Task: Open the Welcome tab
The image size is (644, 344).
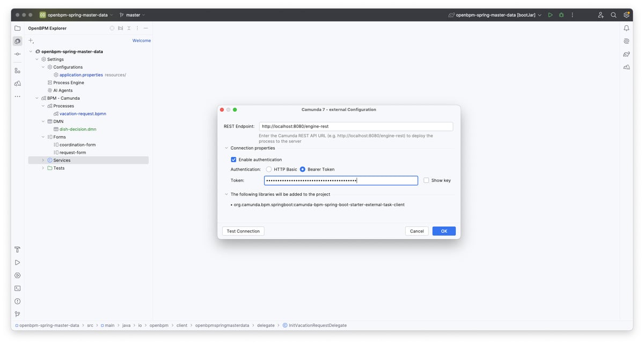Action: 141,41
